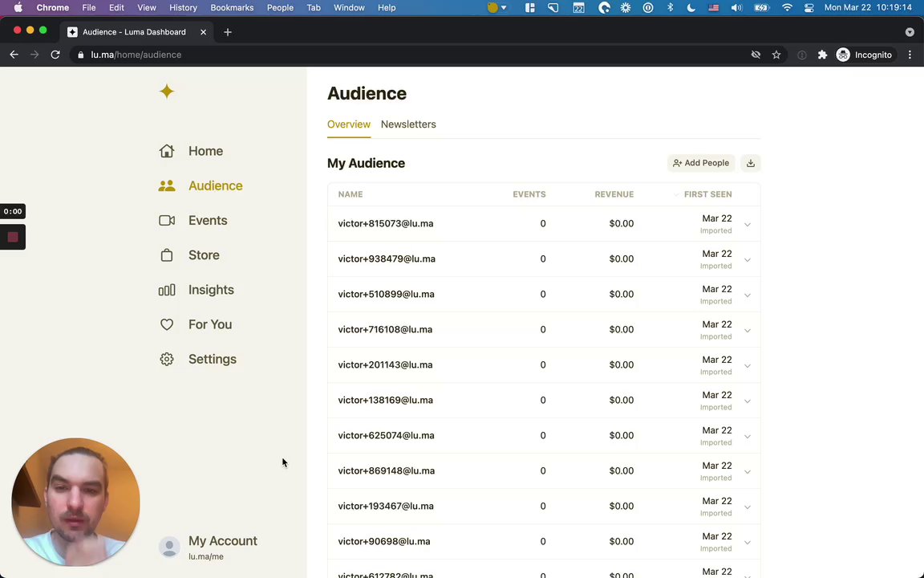
Task: Download audience list with export icon
Action: (751, 163)
